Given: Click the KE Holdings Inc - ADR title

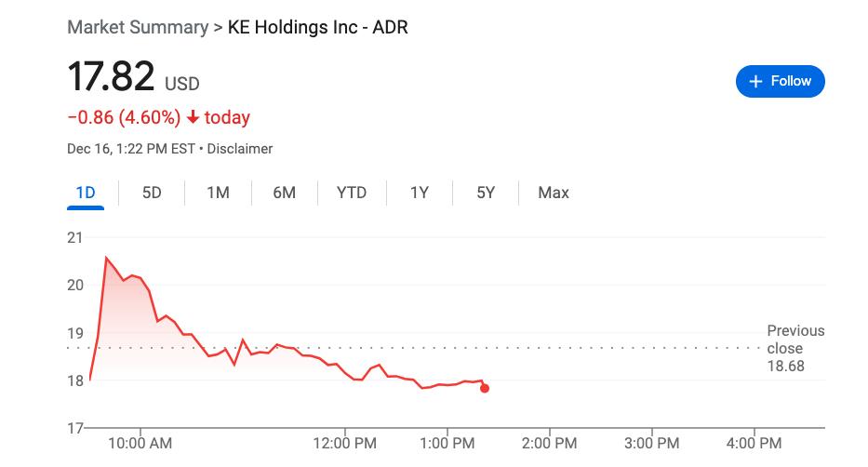Looking at the screenshot, I should 318,27.
